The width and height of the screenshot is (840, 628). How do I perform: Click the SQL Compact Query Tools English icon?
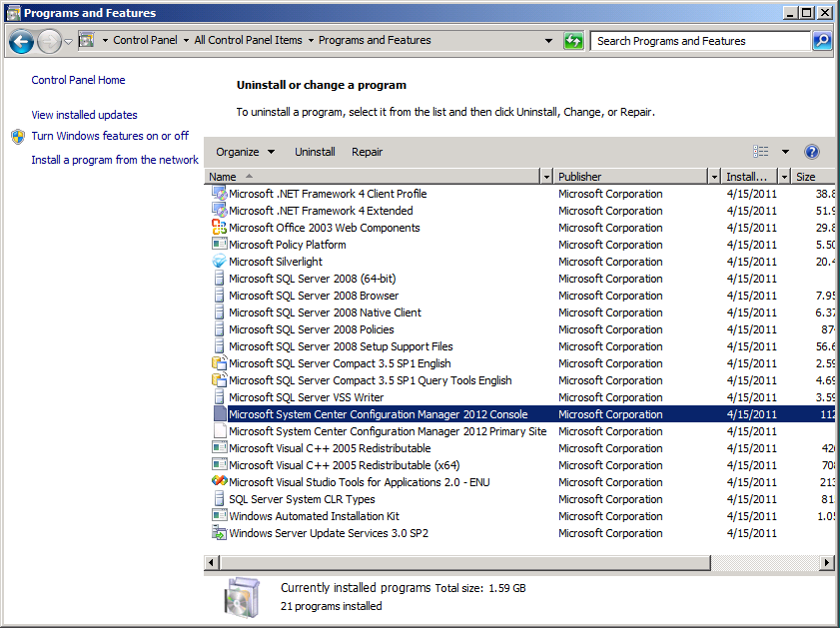tap(219, 380)
